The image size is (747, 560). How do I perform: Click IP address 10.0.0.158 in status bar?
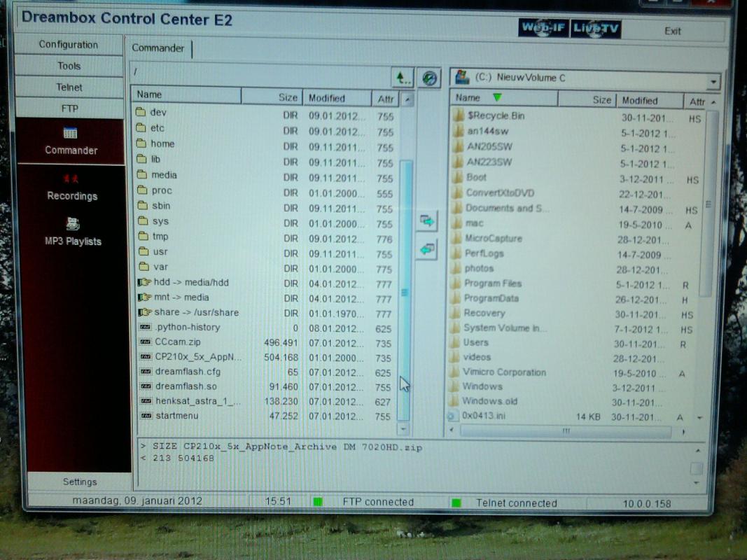(x=646, y=504)
